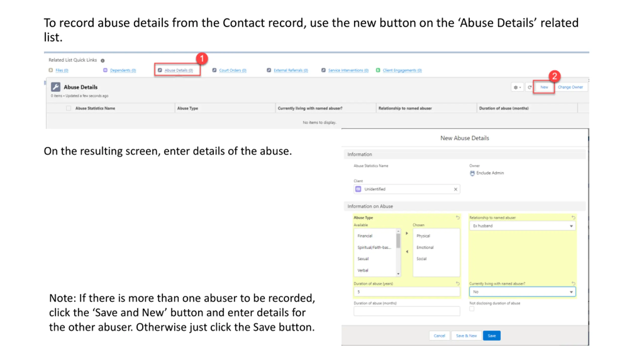The image size is (644, 362).
Task: Open the Service Interventions (0) quick link
Action: pos(348,70)
